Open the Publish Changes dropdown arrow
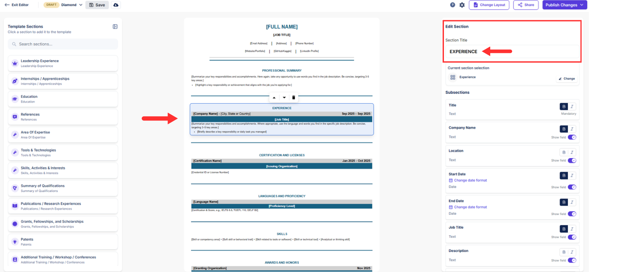 pos(582,5)
